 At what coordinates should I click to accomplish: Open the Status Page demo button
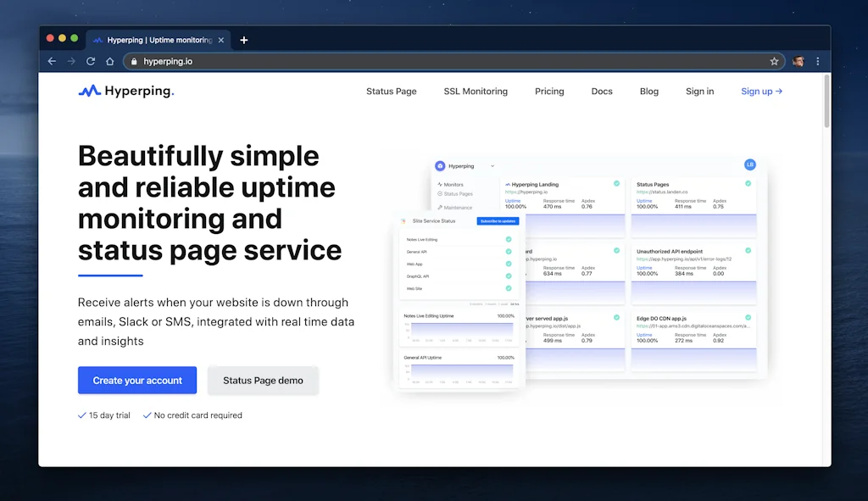point(263,381)
